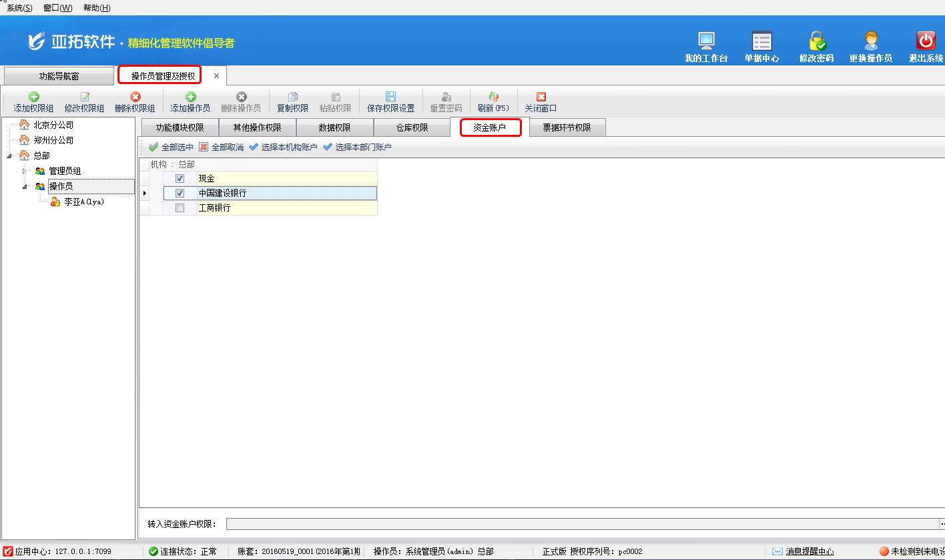Switch to the 功能模块权限 tab
The image size is (945, 560).
180,128
